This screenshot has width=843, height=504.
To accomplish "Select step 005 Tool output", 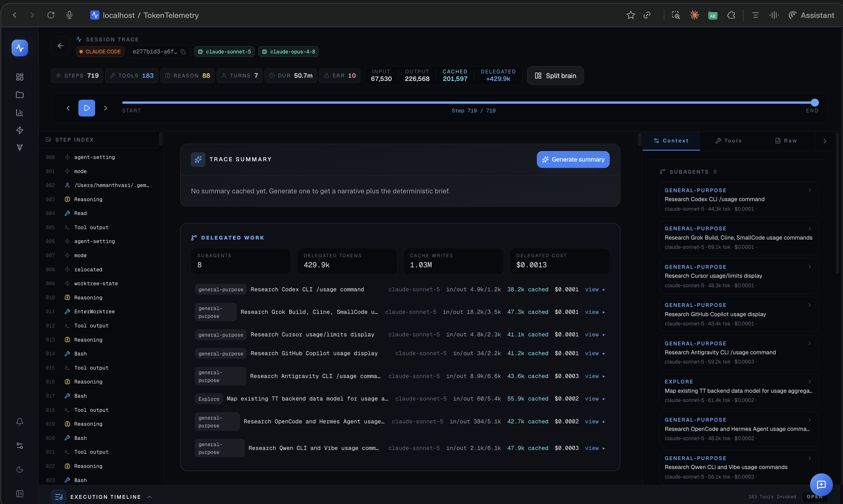I will [99, 227].
